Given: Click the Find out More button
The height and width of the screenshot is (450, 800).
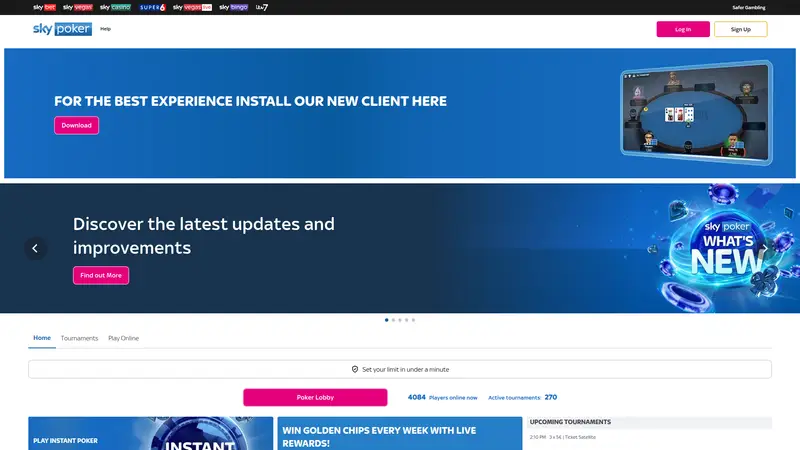Looking at the screenshot, I should click(101, 276).
